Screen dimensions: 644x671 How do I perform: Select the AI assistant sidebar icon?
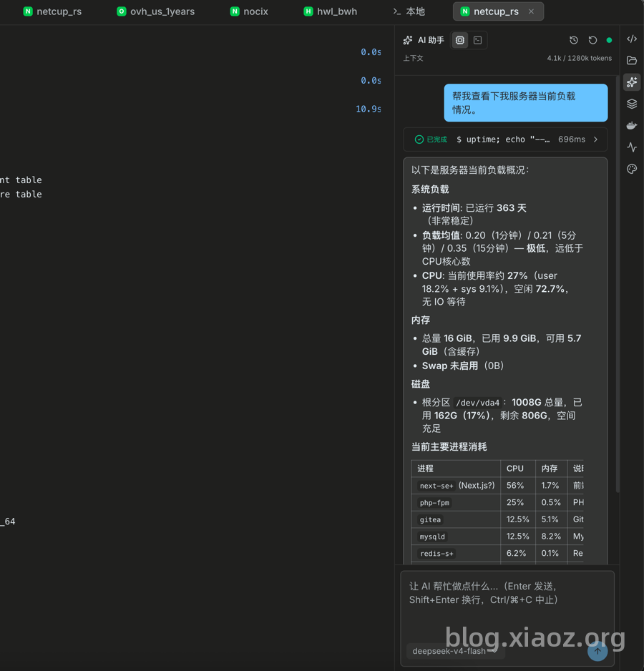click(x=632, y=82)
